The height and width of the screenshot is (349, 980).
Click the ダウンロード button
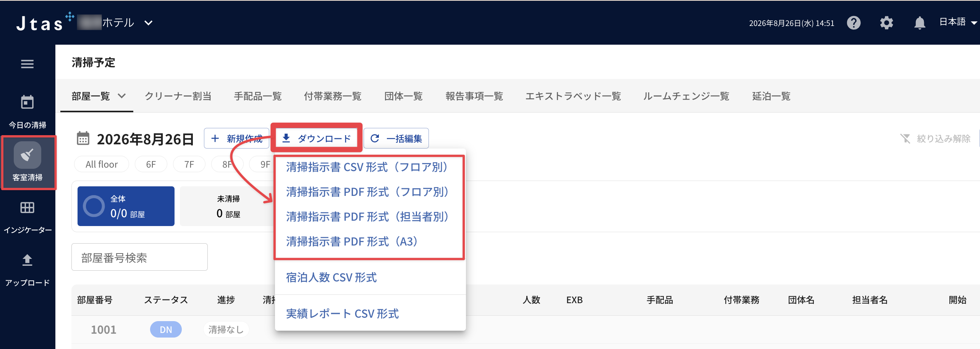point(316,138)
